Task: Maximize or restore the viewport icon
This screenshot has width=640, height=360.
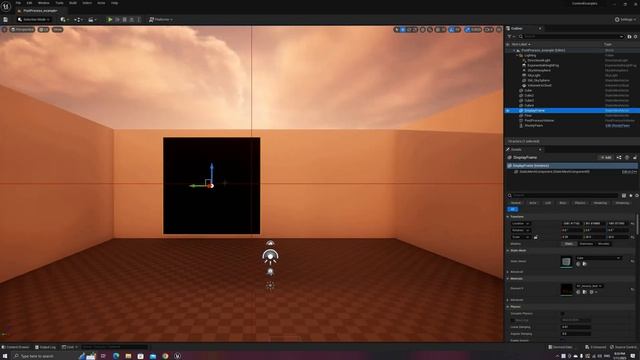Action: coord(499,30)
